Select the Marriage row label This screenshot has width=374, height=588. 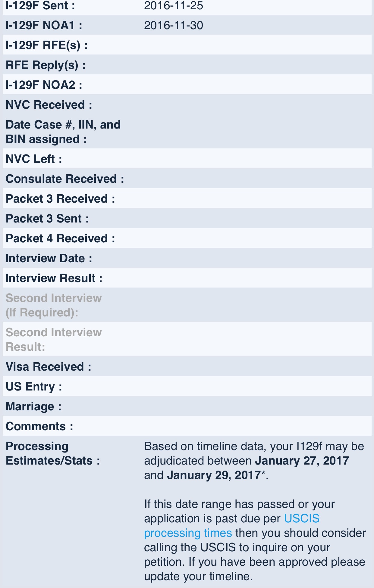(x=33, y=407)
